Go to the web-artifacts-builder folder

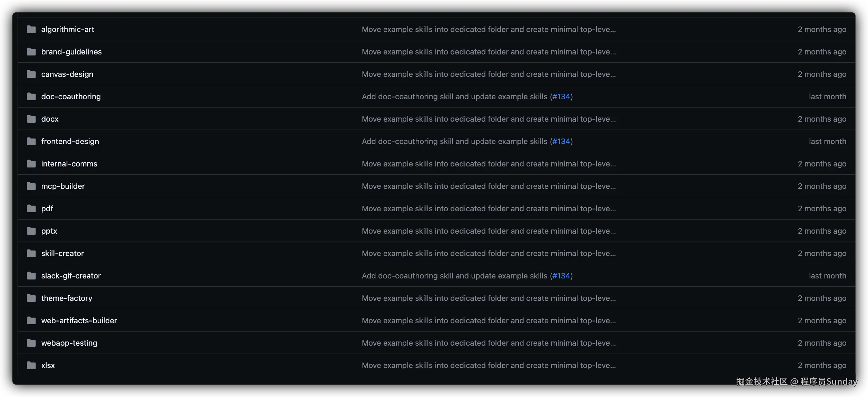click(79, 320)
